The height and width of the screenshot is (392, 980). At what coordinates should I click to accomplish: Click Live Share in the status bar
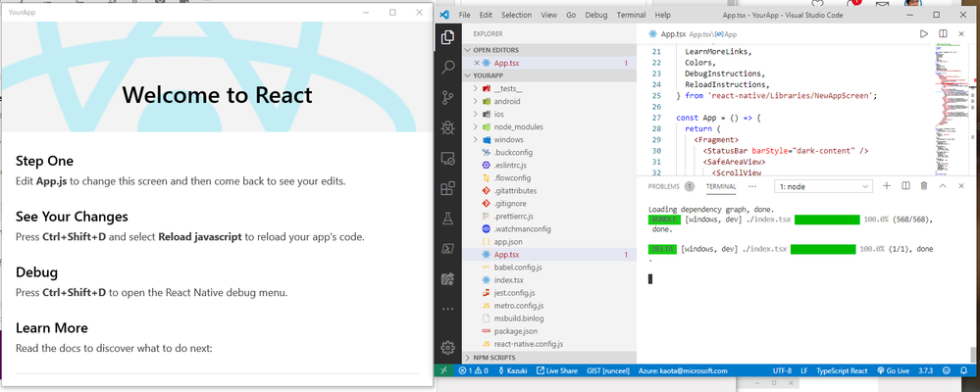tap(557, 370)
